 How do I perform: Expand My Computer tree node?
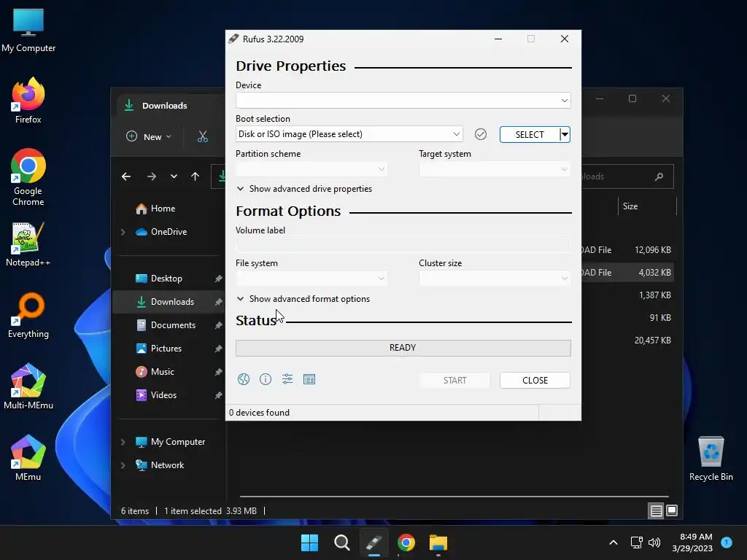pos(123,442)
